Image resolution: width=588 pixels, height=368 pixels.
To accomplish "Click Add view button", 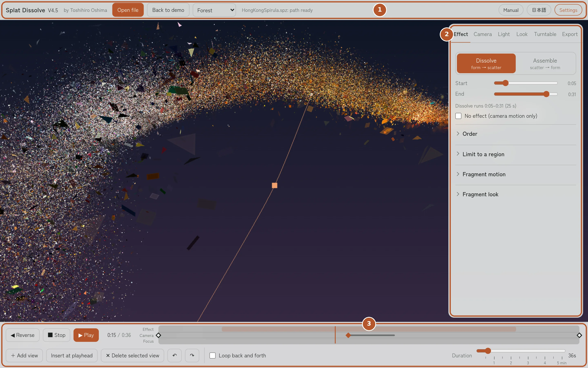I will [x=24, y=356].
